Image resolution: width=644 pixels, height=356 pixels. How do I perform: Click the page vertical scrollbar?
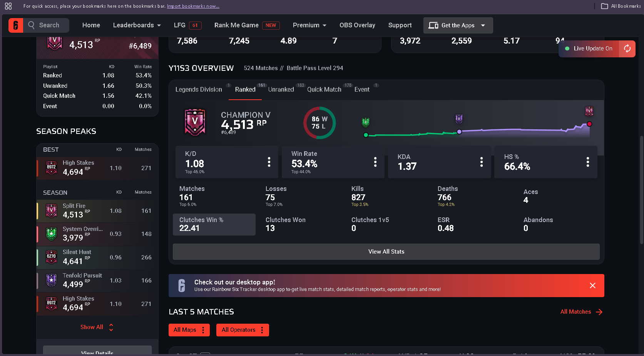click(641, 189)
